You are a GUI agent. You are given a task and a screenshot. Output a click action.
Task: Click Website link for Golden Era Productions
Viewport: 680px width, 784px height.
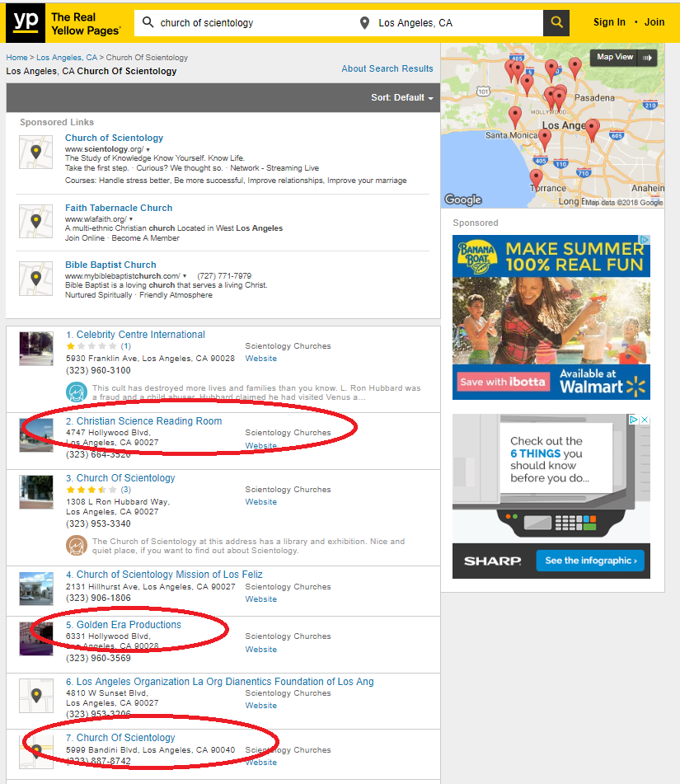click(261, 650)
